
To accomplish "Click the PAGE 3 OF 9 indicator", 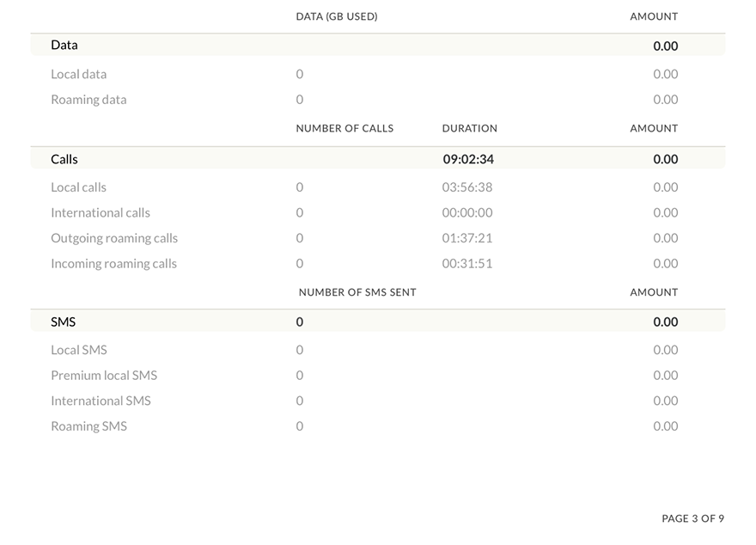I will click(692, 518).
